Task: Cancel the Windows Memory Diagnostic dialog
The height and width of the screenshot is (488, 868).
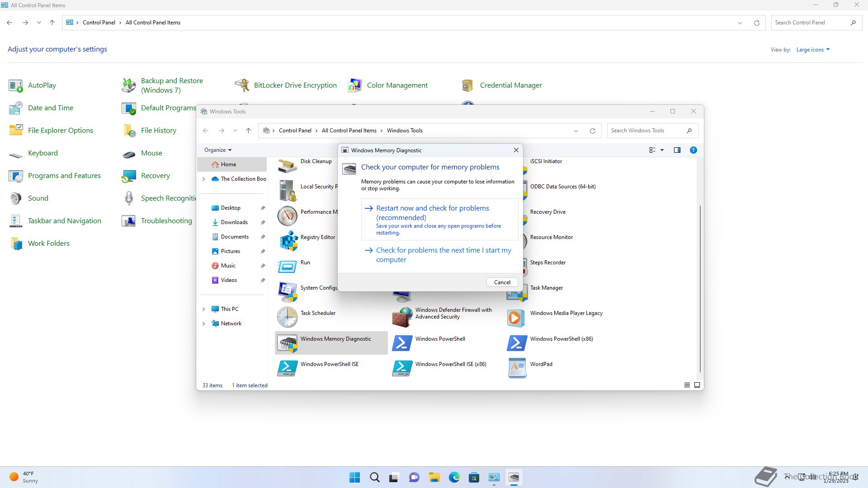Action: (x=502, y=282)
